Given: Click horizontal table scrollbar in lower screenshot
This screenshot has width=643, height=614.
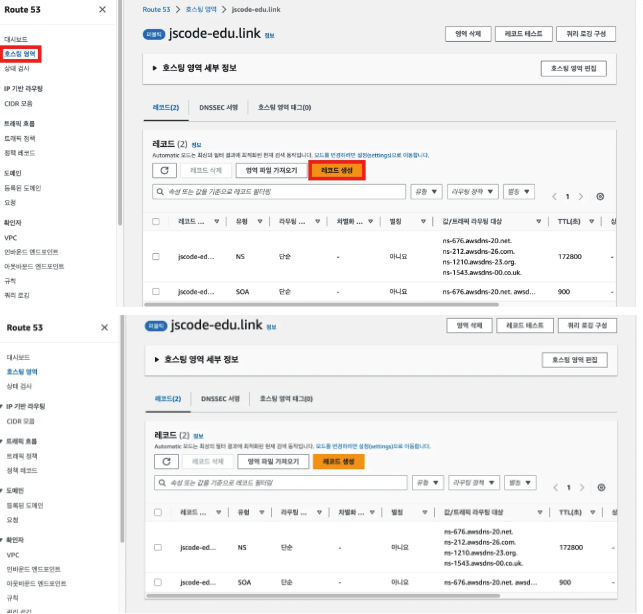Looking at the screenshot, I should (323, 596).
